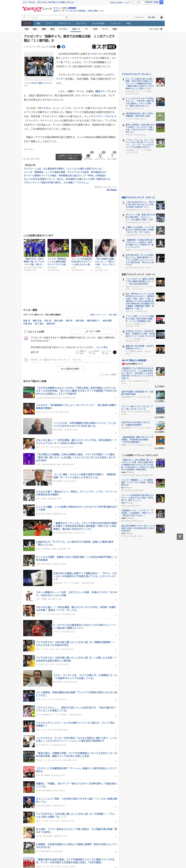Click the なるほど reaction 14
This screenshot has width=186, height=868.
tap(94, 352)
